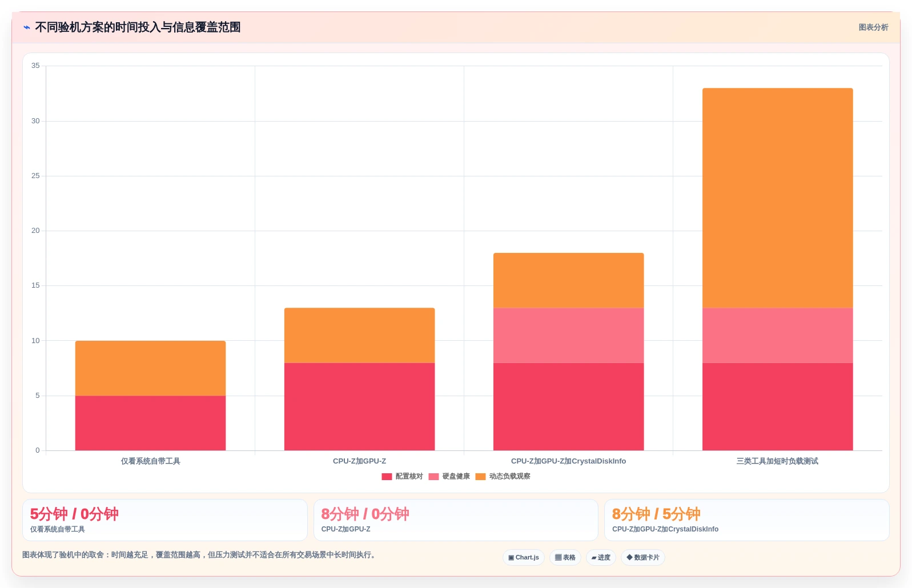Viewport: 912px width, 588px height.
Task: Click the caption text starting 图表体现了验机中的取舍
Action: click(x=200, y=555)
